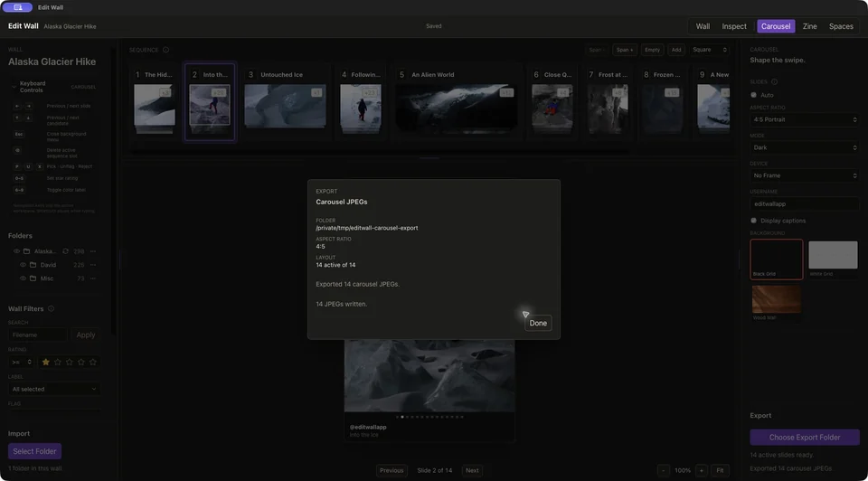Select slide 6 'Close Q...' thumbnail

click(552, 105)
